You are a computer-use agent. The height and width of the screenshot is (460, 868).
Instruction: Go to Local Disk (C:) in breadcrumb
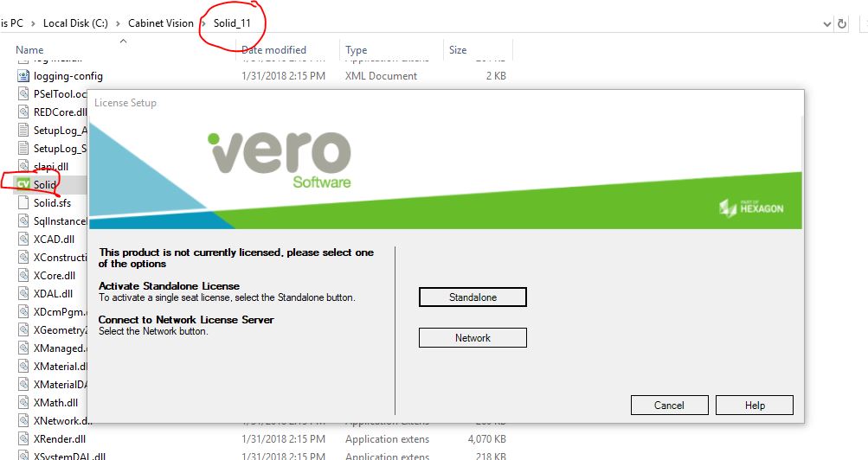point(75,23)
